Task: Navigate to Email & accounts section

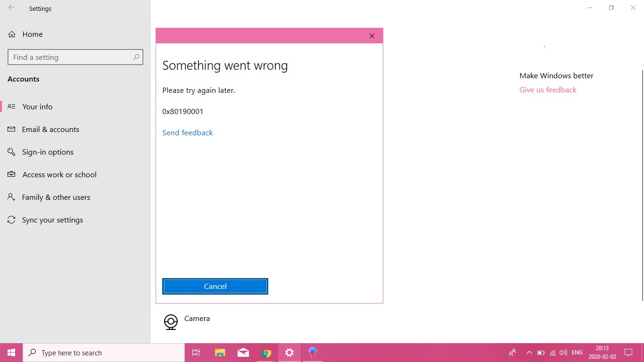Action: pos(50,129)
